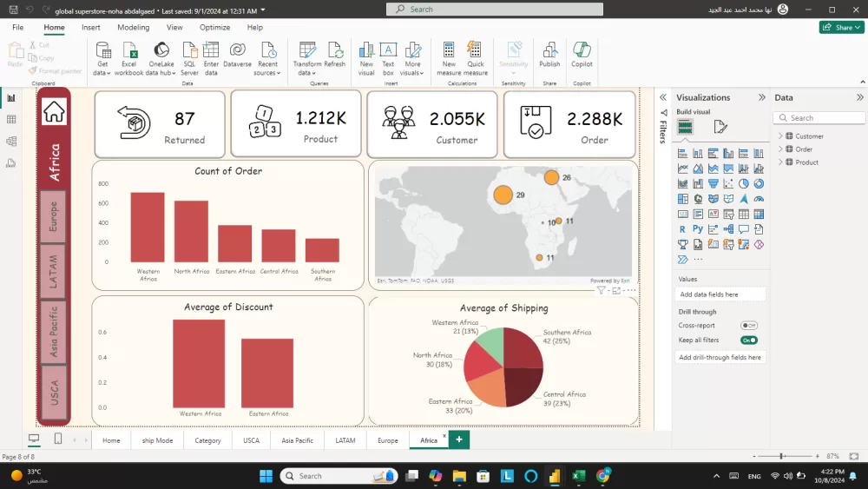The image size is (868, 489).
Task: Click the home icon on report canvas
Action: [x=55, y=111]
